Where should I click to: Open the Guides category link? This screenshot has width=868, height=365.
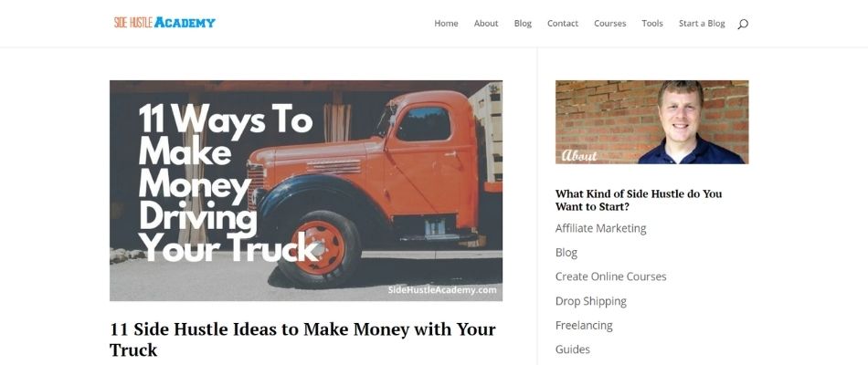[x=572, y=349]
